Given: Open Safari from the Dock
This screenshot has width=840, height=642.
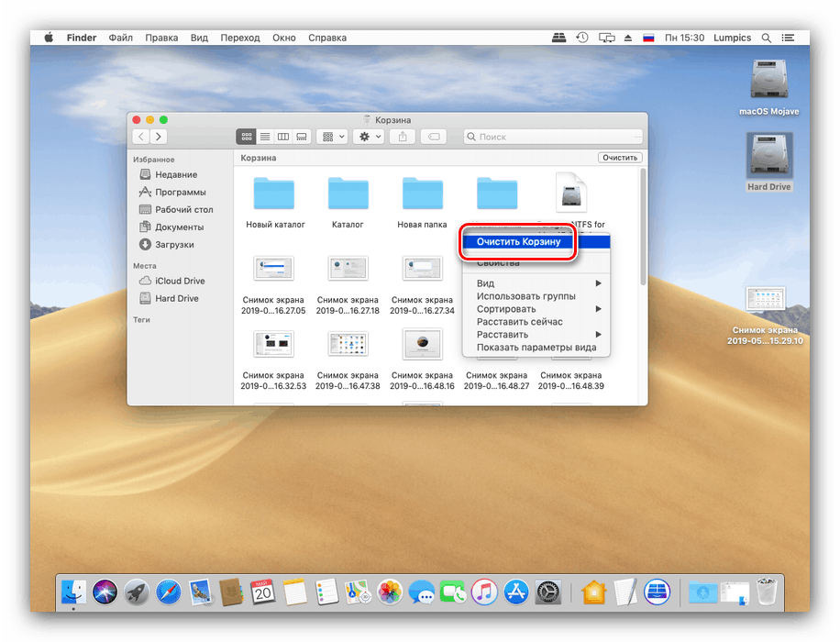Looking at the screenshot, I should (x=168, y=592).
